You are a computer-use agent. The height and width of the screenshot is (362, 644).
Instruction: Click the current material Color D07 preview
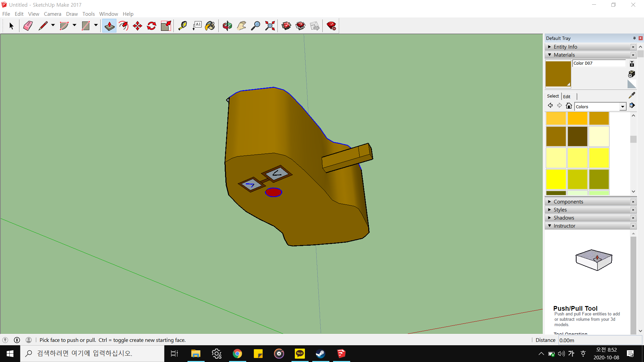pos(558,74)
